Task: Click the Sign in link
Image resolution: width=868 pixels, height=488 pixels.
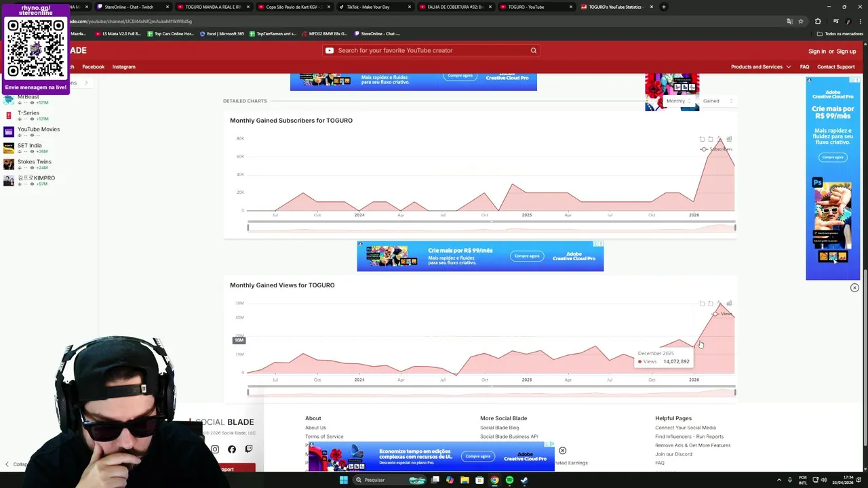Action: pyautogui.click(x=817, y=52)
